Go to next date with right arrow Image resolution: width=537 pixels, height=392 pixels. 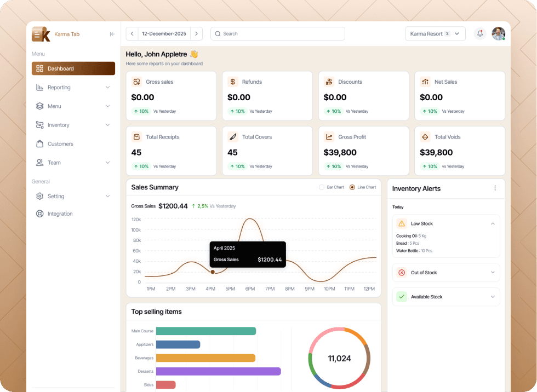[x=197, y=33]
